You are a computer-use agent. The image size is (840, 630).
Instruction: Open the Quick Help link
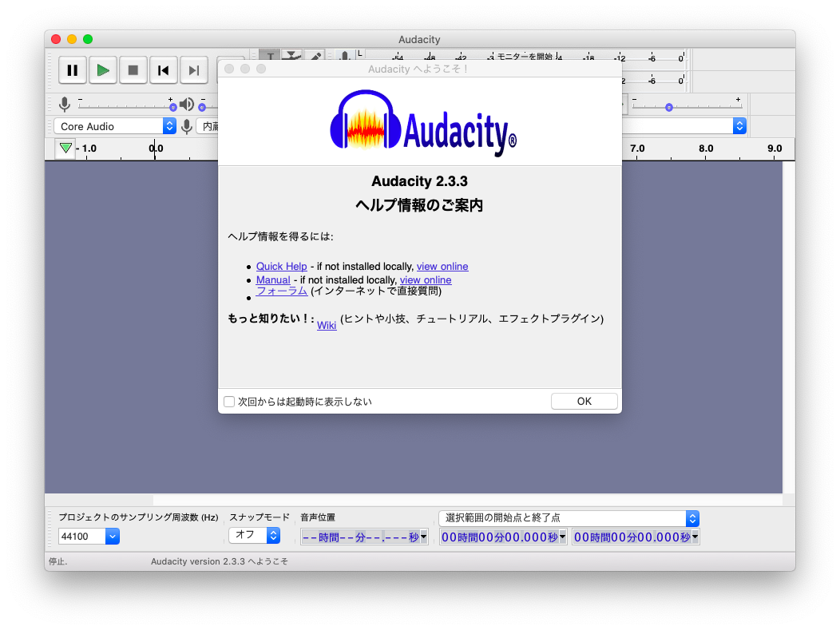(281, 266)
